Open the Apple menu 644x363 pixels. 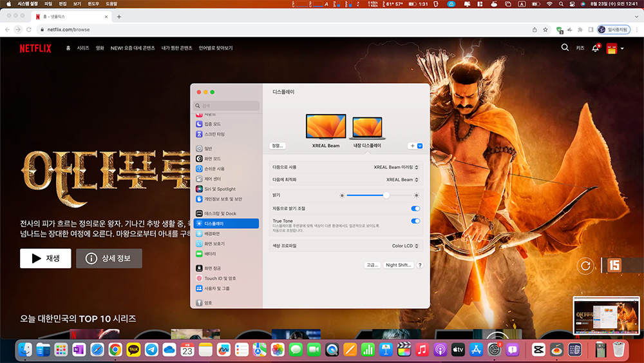8,4
